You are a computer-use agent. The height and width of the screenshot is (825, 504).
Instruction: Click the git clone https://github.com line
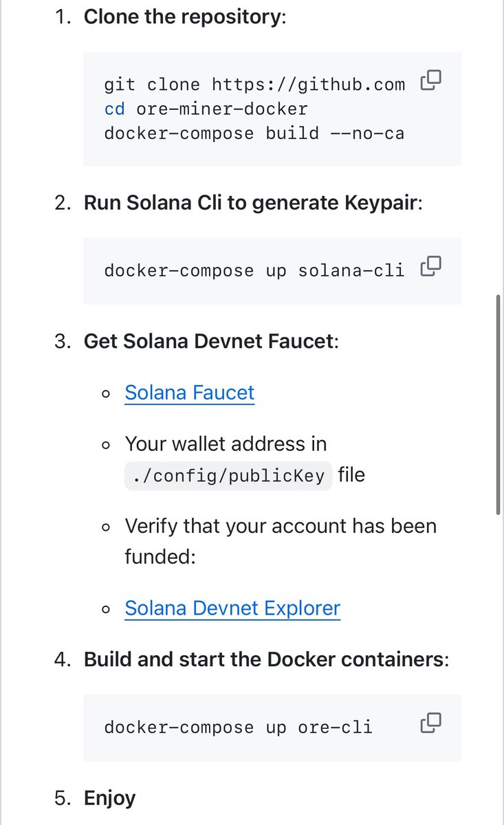[x=254, y=85]
